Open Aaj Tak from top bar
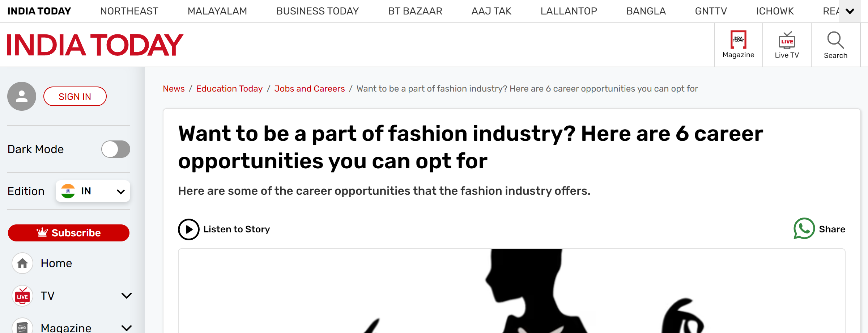The width and height of the screenshot is (868, 333). [x=491, y=11]
